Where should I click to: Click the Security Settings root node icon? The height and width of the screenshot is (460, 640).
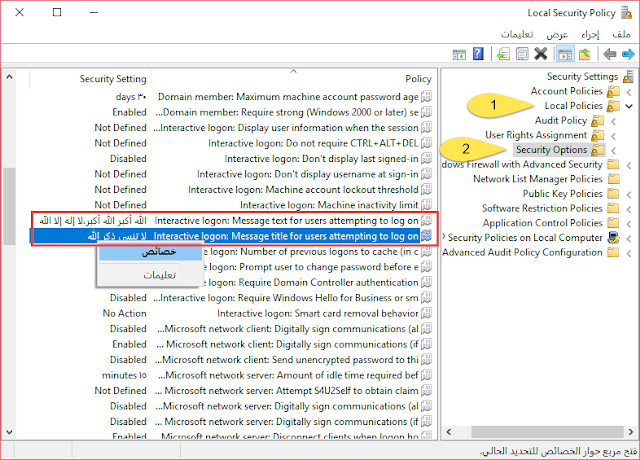click(x=629, y=76)
